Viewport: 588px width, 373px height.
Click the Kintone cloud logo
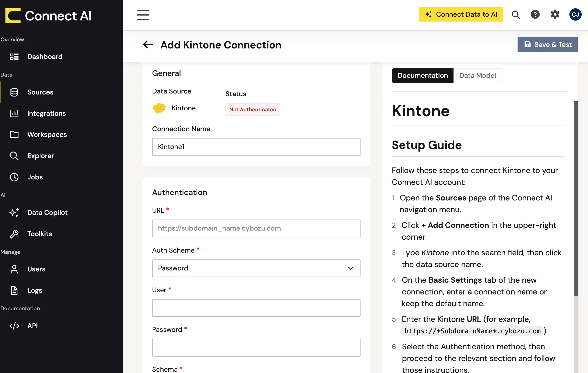point(159,108)
